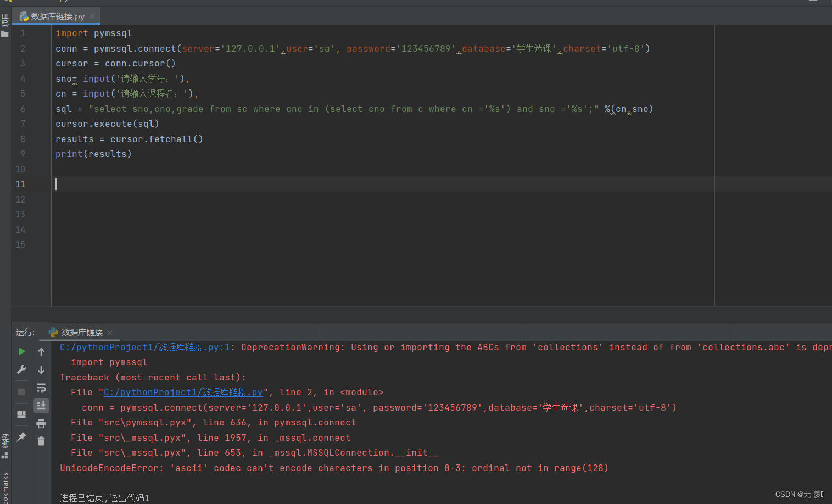832x504 pixels.
Task: Click the 运行: label in run panel
Action: coord(25,332)
